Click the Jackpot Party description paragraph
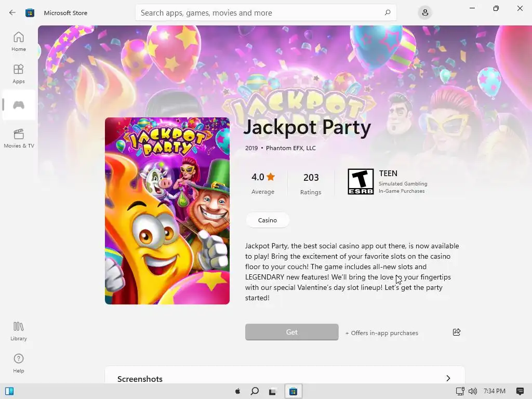Screen dimensions: 532x399 coord(352,272)
